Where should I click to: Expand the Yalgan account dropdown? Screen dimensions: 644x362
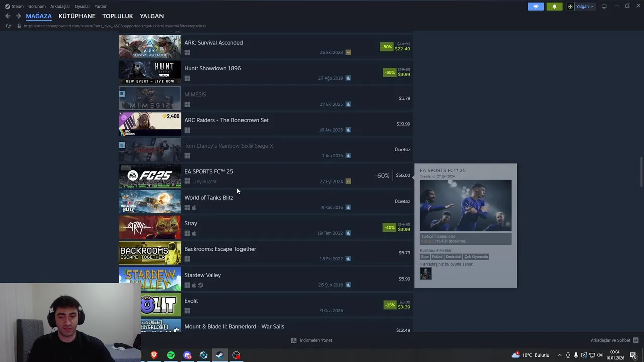(x=592, y=7)
